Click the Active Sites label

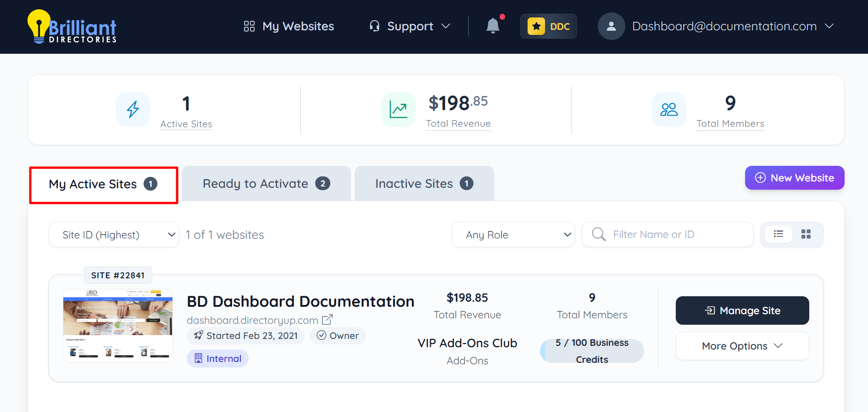click(186, 124)
